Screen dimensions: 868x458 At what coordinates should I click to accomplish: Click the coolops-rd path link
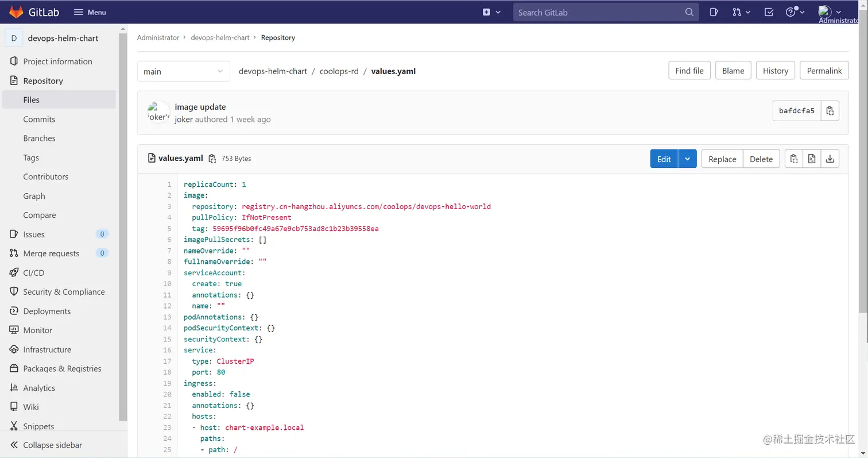click(x=339, y=71)
